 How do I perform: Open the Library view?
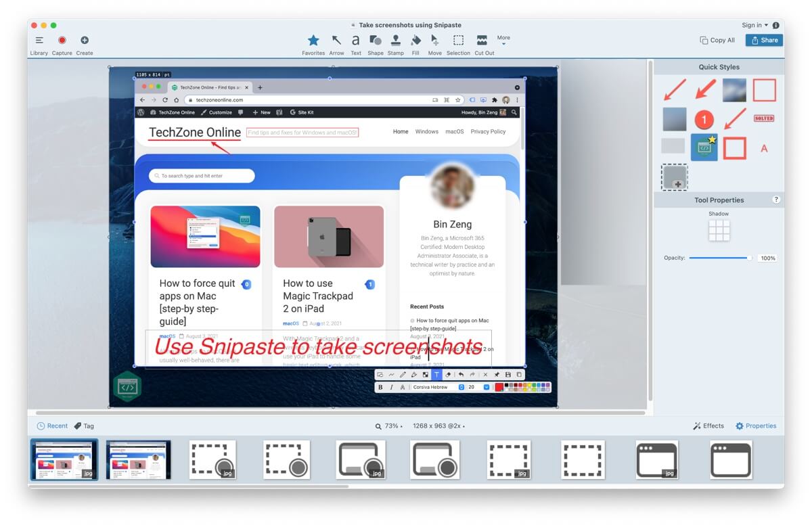[x=39, y=41]
